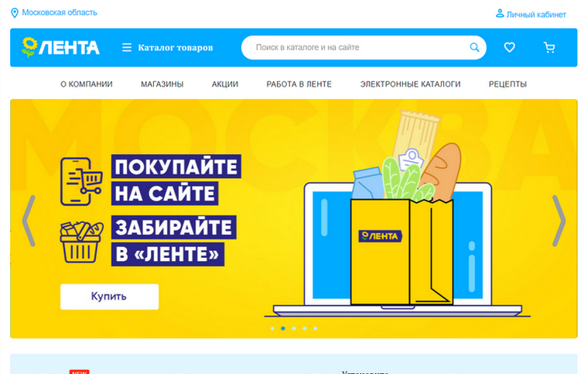
Task: Advance to the next banner slide
Action: point(559,221)
